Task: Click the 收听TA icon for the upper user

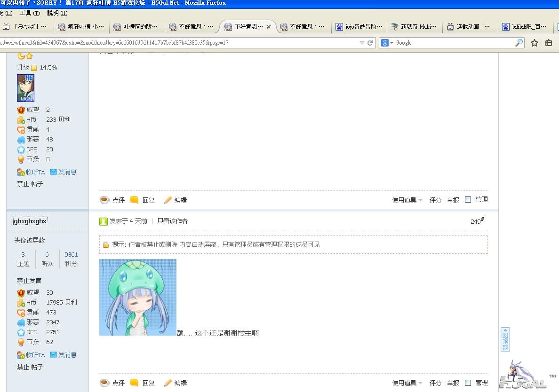Action: click(21, 172)
